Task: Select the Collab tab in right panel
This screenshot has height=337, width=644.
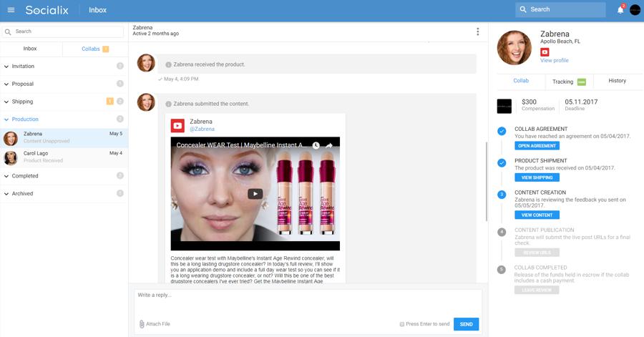Action: (521, 81)
